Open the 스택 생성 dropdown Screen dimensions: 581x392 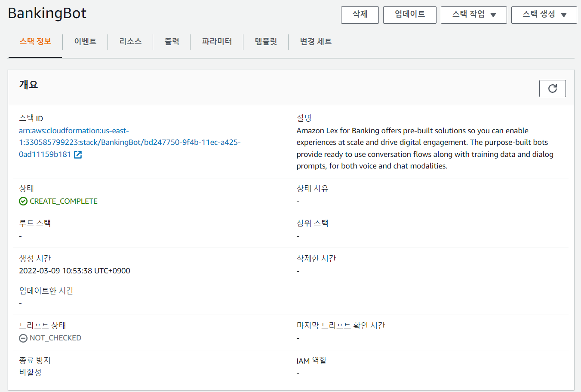[544, 15]
